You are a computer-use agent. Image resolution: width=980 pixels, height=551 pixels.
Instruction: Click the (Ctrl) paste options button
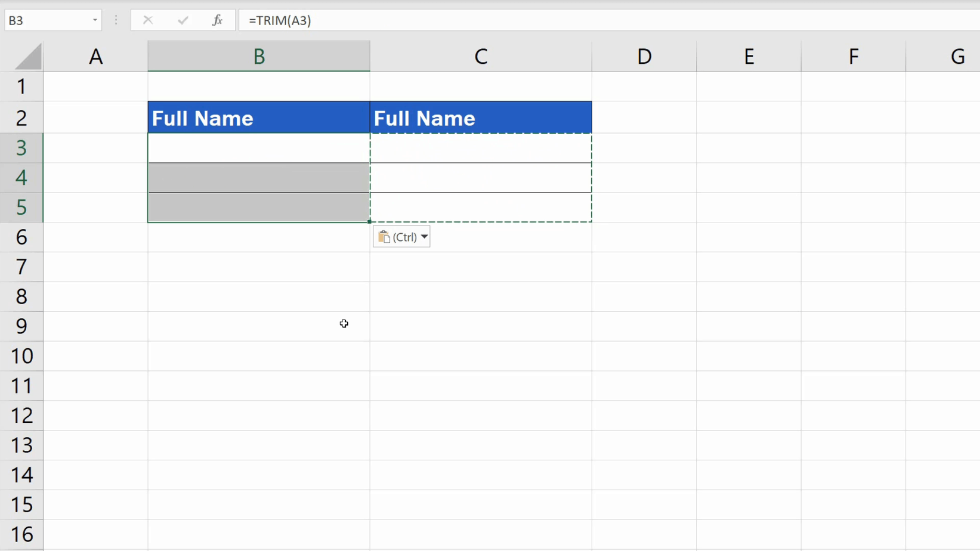tap(401, 237)
